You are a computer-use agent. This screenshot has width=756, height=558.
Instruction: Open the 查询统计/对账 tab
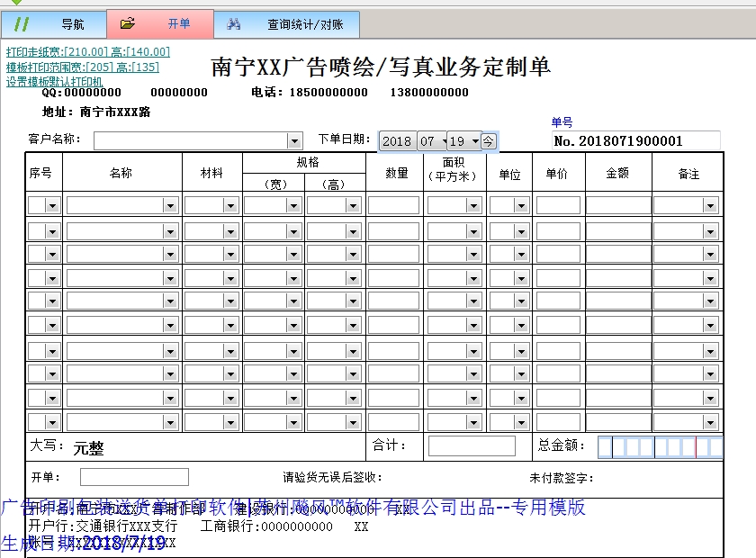click(304, 24)
